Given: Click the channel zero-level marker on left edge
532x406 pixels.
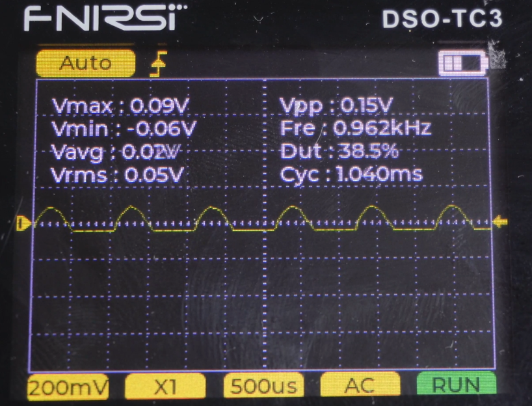Looking at the screenshot, I should point(24,223).
